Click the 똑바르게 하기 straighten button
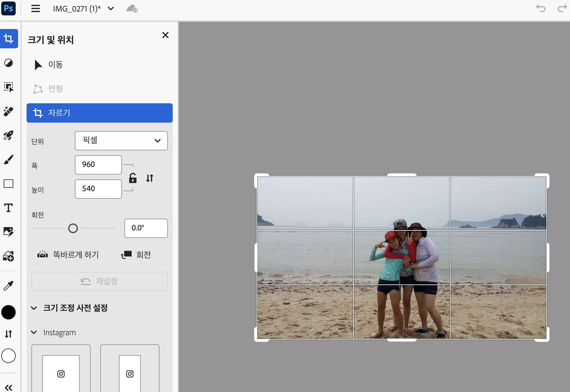 pos(68,255)
